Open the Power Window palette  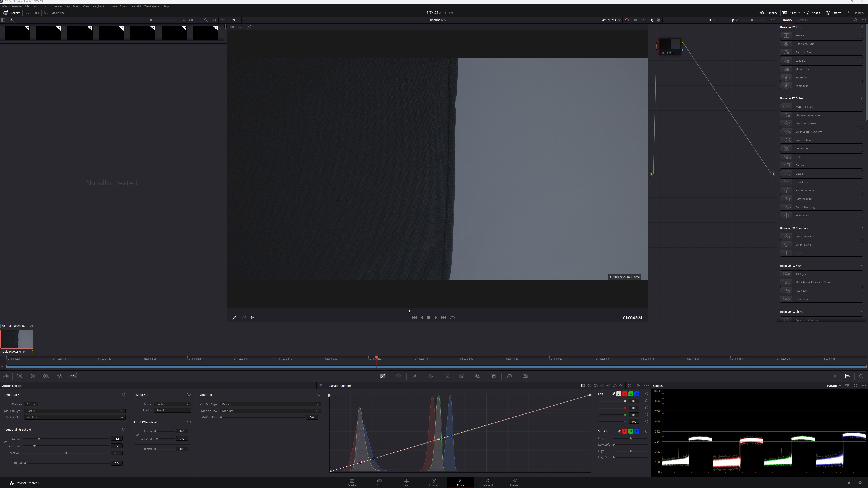click(x=430, y=376)
